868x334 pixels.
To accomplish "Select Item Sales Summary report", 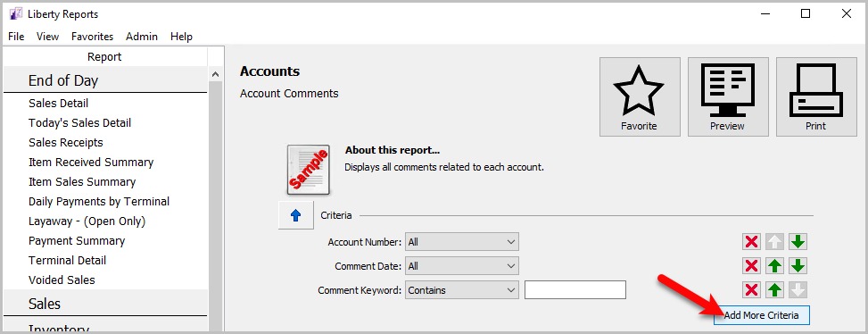I will tap(82, 181).
